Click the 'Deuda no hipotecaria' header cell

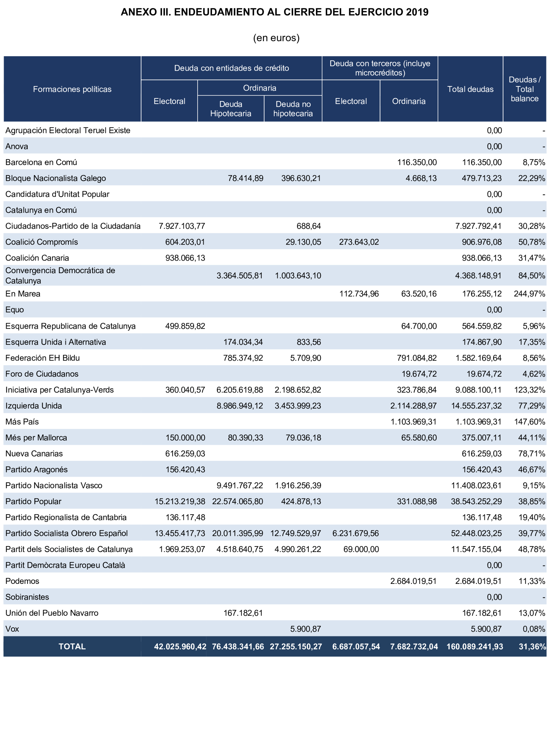tap(293, 109)
